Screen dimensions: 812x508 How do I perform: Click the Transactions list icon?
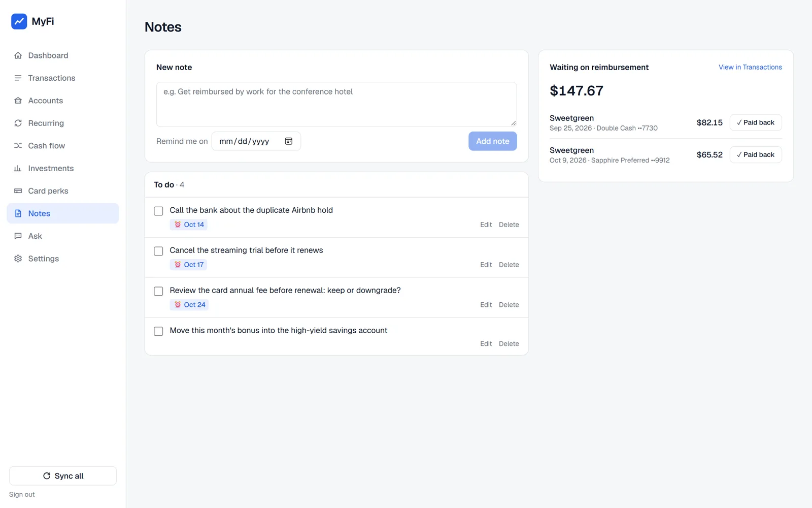pyautogui.click(x=18, y=78)
